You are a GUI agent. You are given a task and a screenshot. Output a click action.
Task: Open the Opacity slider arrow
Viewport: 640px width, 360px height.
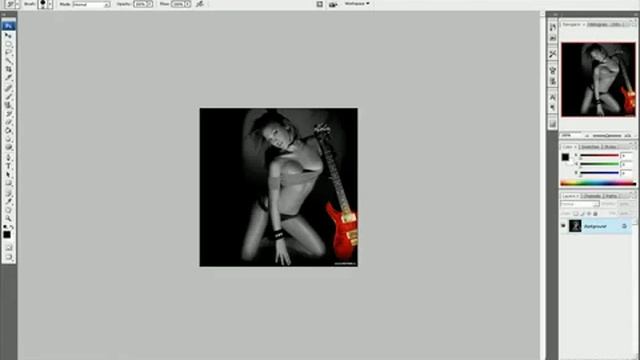tap(150, 4)
